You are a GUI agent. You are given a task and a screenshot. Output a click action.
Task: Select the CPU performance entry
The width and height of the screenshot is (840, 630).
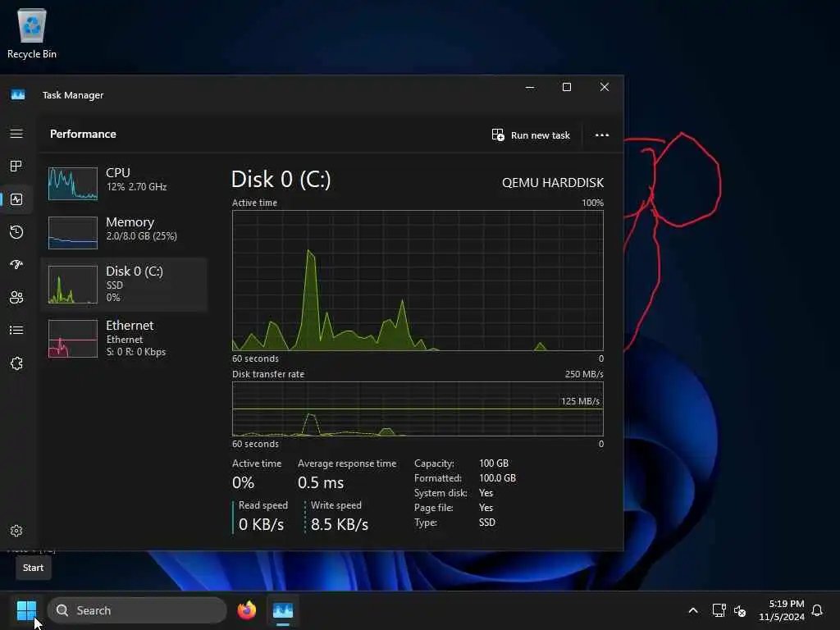pos(125,182)
